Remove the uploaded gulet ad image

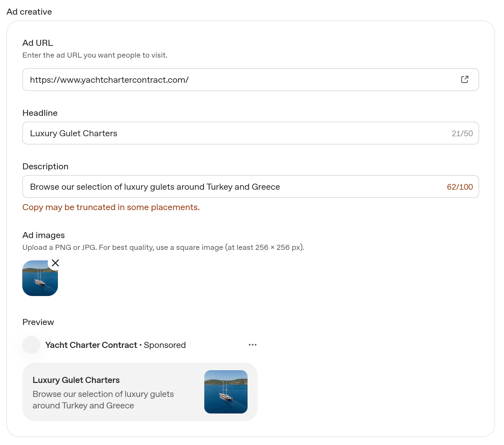55,263
